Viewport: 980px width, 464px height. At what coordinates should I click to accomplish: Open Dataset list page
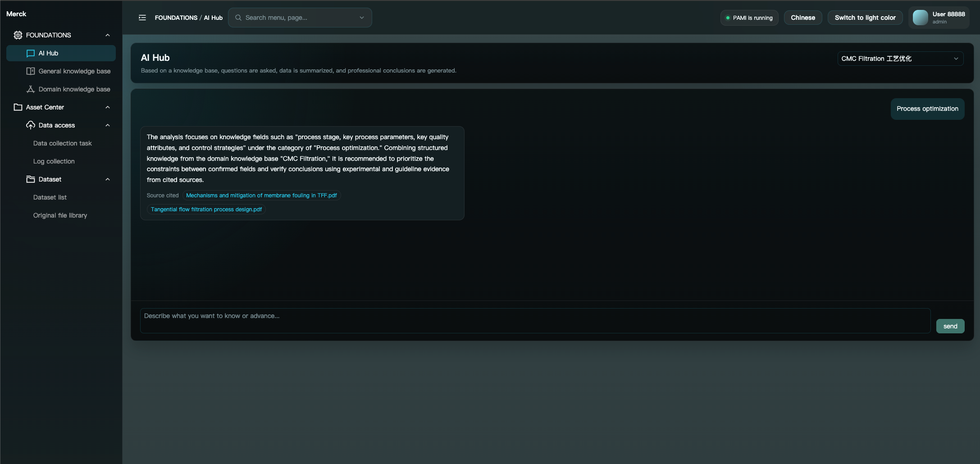click(x=50, y=197)
